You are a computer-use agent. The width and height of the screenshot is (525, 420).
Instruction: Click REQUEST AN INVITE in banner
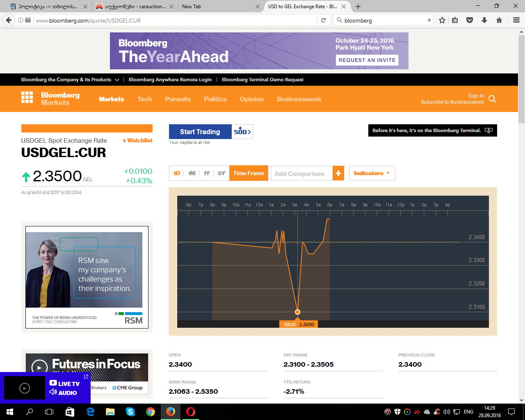pos(367,60)
